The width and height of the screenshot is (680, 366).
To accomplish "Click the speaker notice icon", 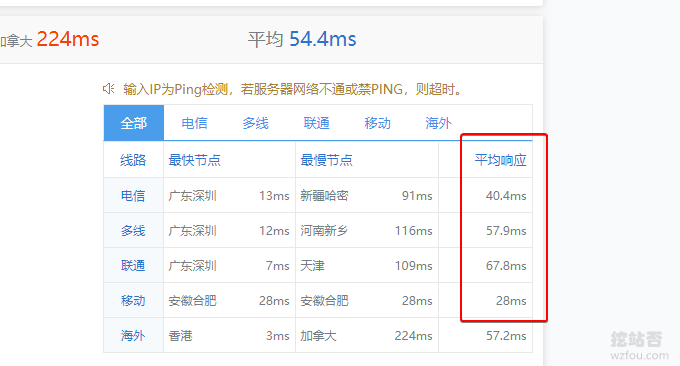I will (x=108, y=89).
